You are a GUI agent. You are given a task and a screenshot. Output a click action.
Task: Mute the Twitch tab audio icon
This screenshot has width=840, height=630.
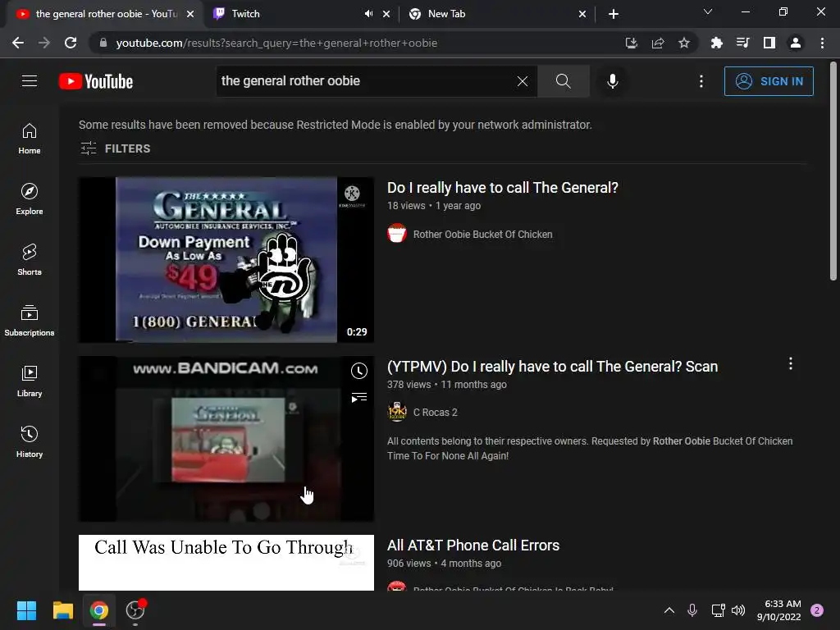[368, 14]
